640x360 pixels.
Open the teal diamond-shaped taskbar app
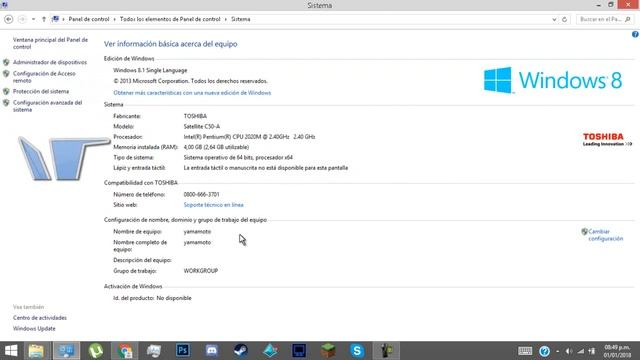270,351
